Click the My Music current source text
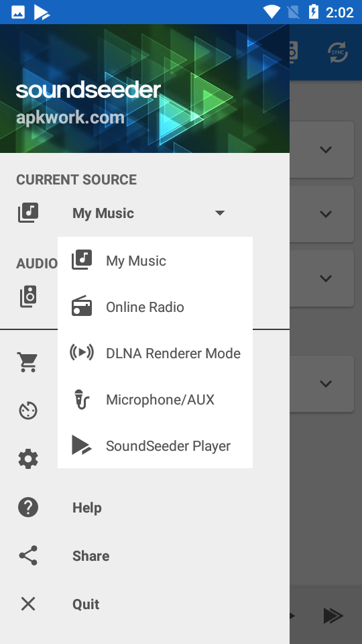362x644 pixels. point(103,213)
